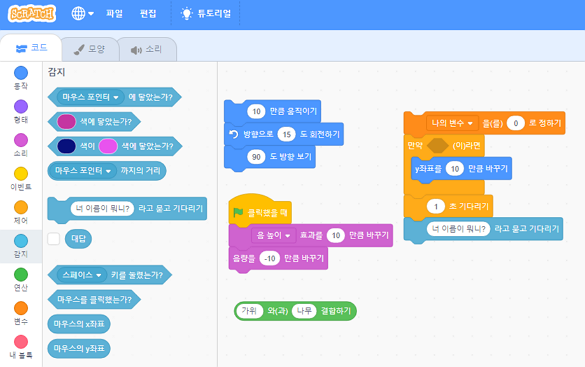Click the 마우스를 클릭했는가? block

point(94,299)
